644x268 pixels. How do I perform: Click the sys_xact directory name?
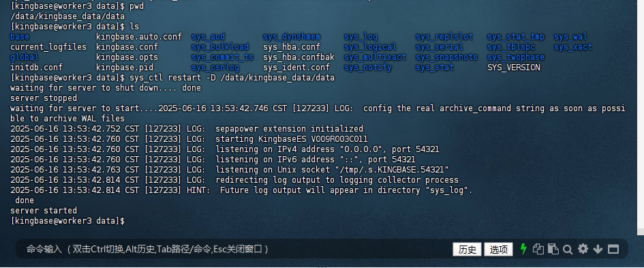click(573, 47)
